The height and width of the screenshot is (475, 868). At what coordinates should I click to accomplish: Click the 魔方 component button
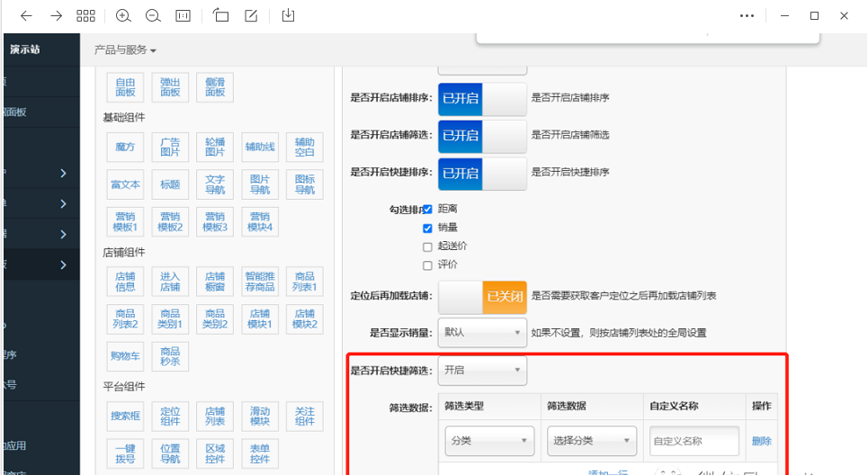pos(125,147)
